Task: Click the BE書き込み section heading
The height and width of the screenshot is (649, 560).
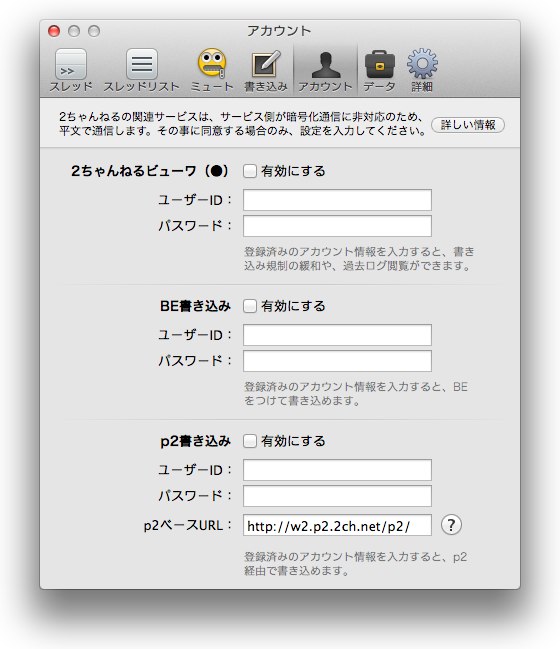Action: (x=195, y=306)
